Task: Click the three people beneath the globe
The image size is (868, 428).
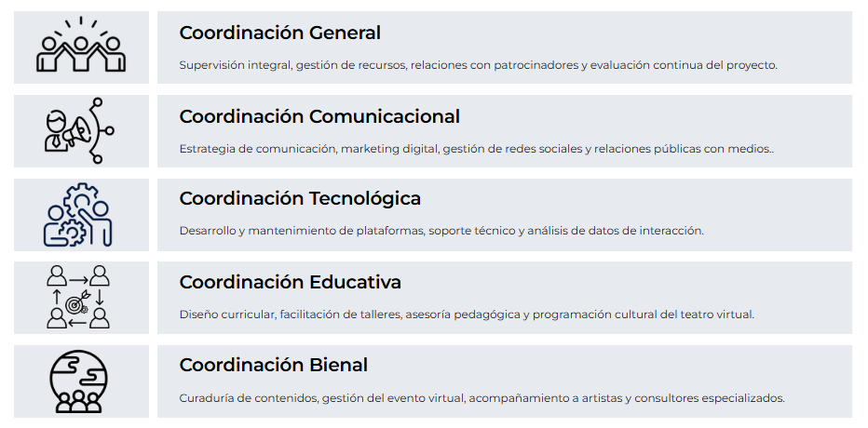Action: [x=79, y=403]
